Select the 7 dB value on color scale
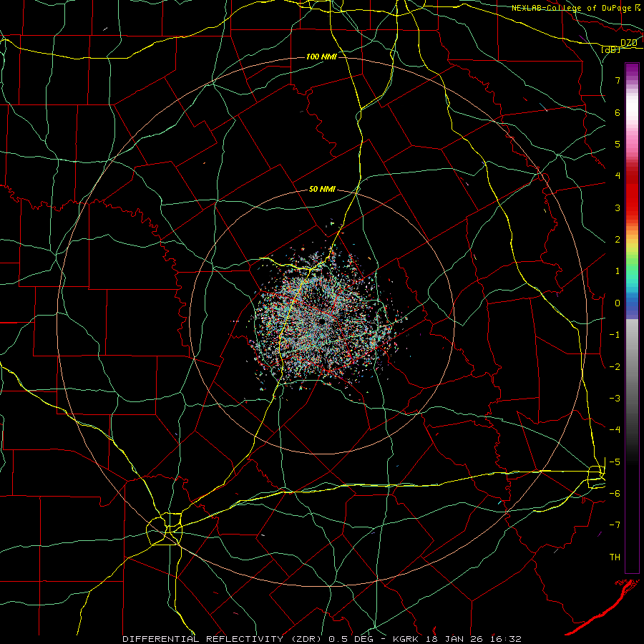Viewport: 644px width, 644px height. click(618, 80)
